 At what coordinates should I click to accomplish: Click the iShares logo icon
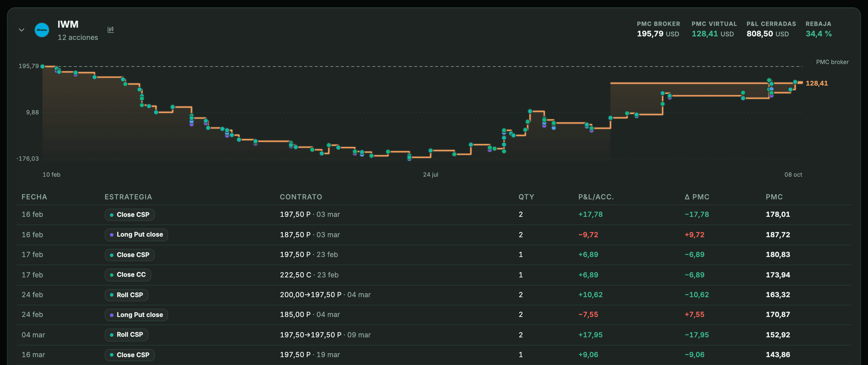tap(42, 30)
